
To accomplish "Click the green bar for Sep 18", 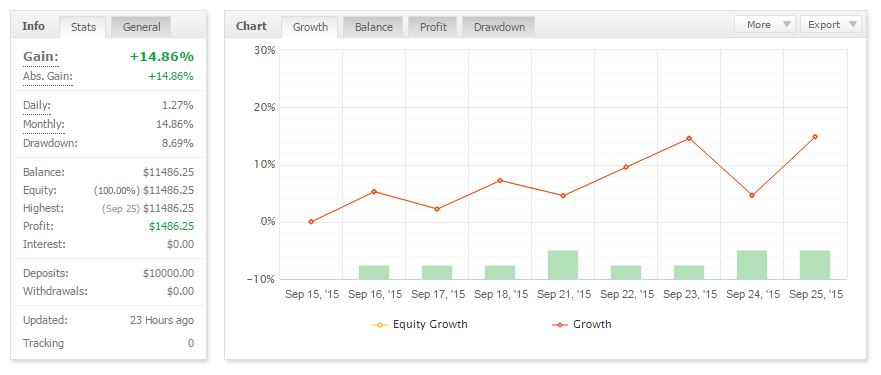I will 500,272.
